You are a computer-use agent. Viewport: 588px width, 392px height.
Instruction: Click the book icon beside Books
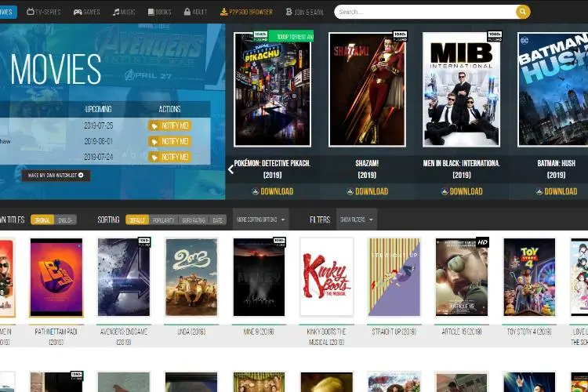[x=151, y=12]
